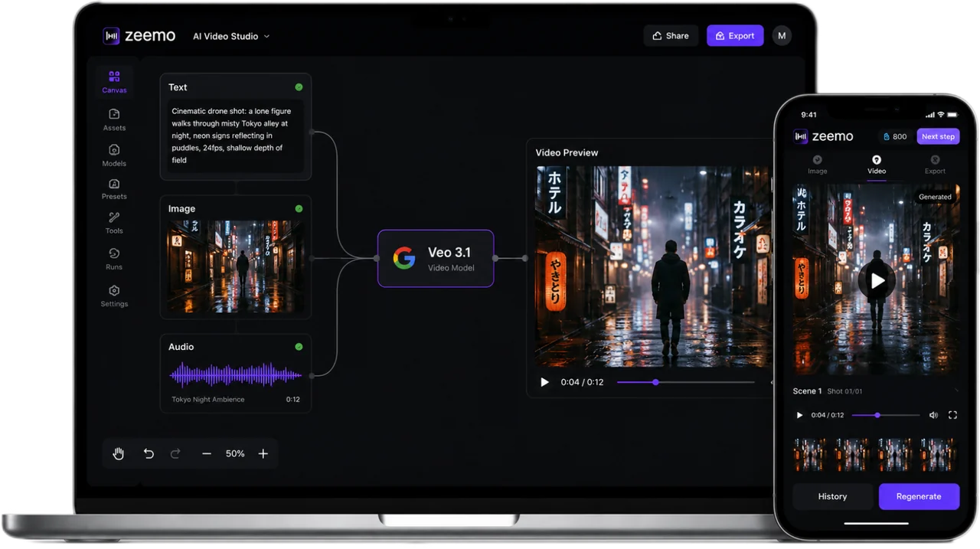Screen dimensions: 980x549
Task: Zoom out with the minus icon
Action: click(x=207, y=453)
